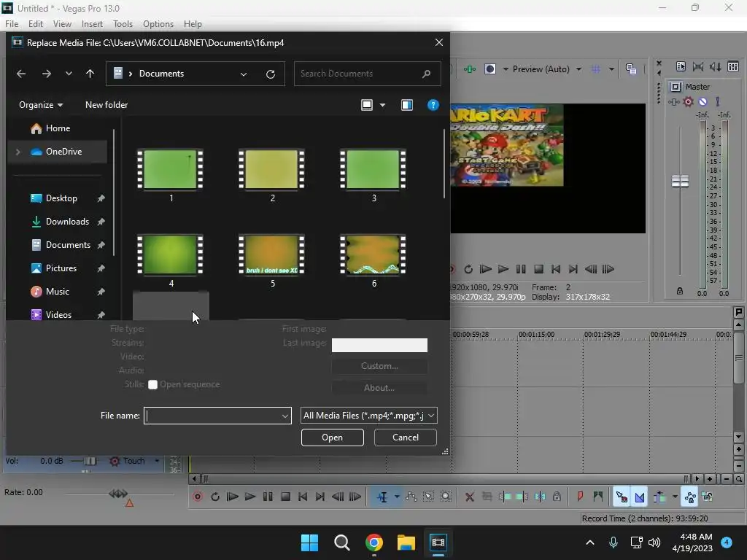
Task: Click New folder in the dialog toolbar
Action: point(107,105)
